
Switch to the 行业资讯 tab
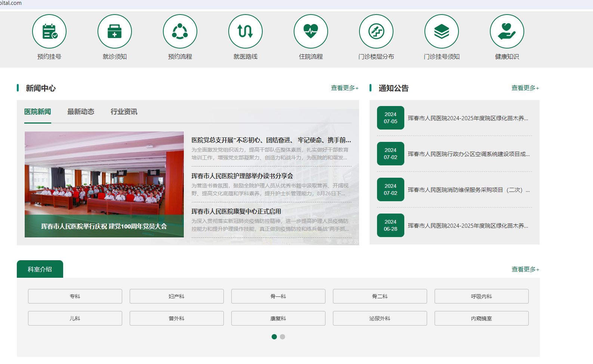click(x=124, y=112)
